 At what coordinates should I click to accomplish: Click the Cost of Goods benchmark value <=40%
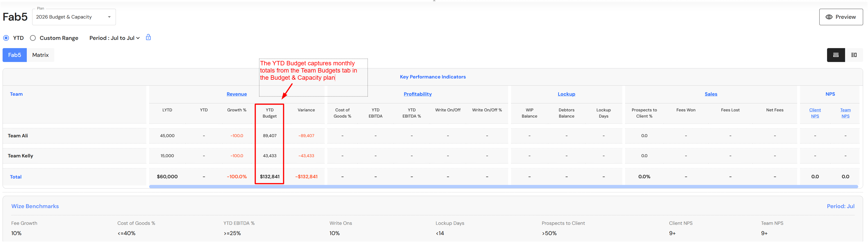pos(126,233)
